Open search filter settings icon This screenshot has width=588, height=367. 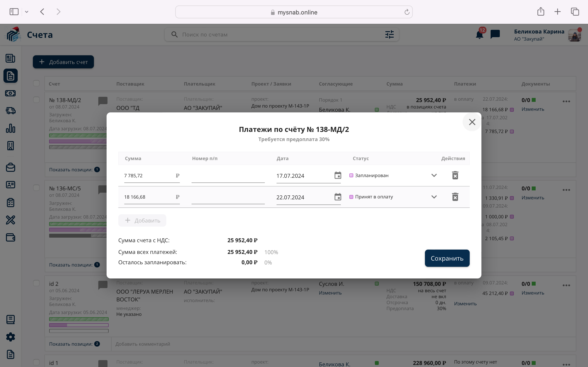[389, 34]
